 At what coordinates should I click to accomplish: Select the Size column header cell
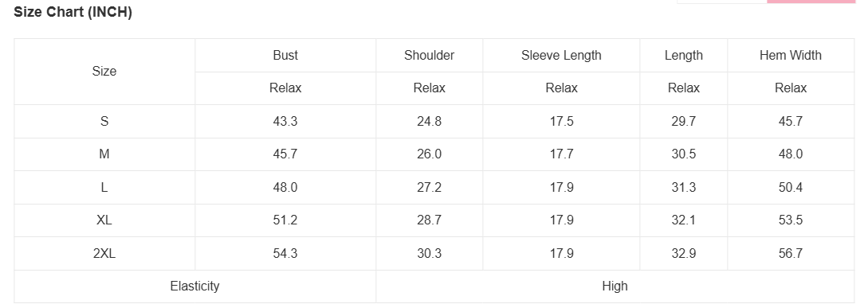104,72
